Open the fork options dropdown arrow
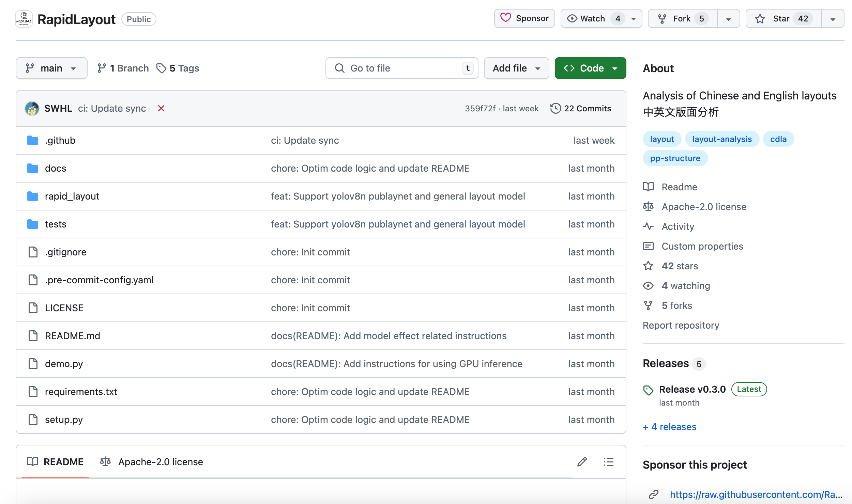 729,19
